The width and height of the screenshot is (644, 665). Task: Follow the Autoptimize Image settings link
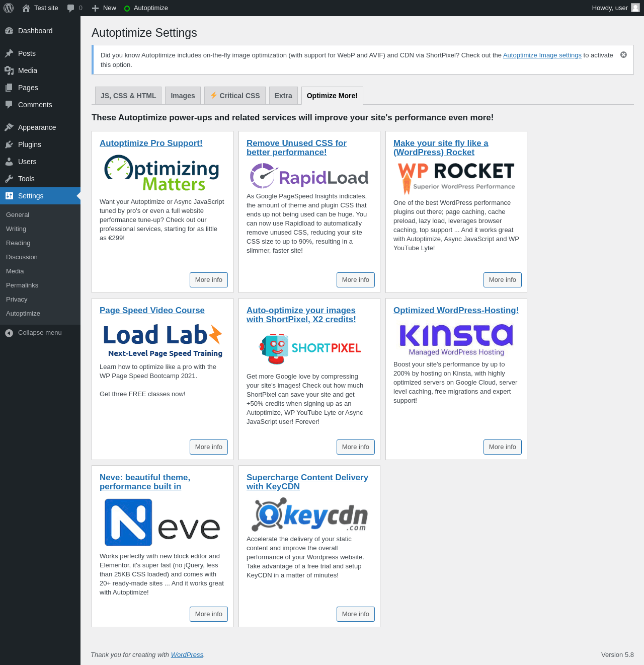tap(542, 55)
